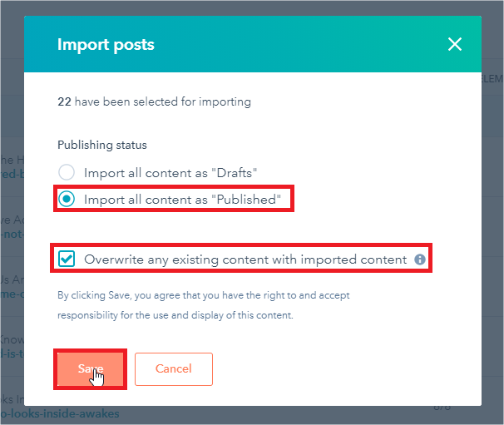Select the "Drafts" radio button
Viewport: 504px width, 425px height.
click(67, 173)
